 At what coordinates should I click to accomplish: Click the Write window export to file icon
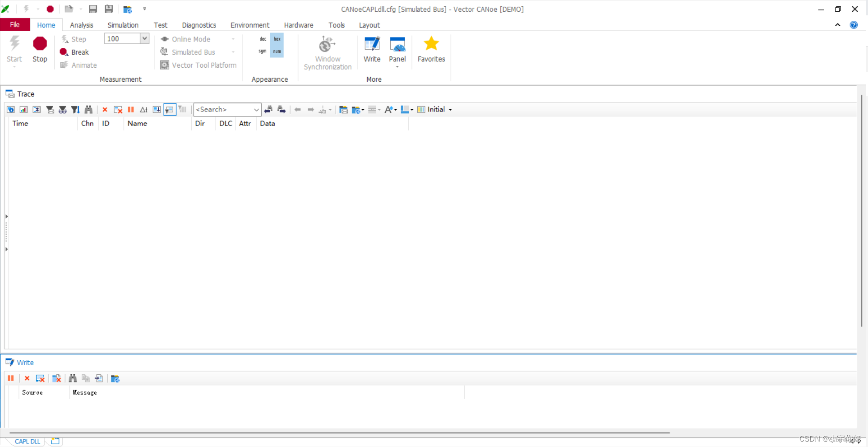coord(99,378)
